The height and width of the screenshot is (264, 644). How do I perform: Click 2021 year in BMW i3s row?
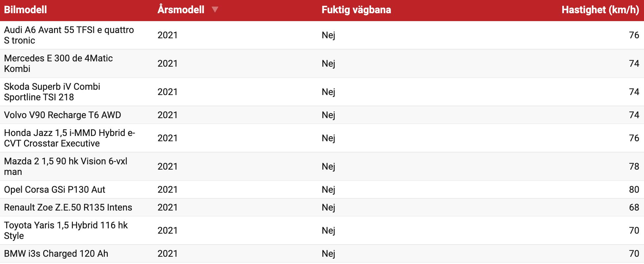click(x=167, y=254)
